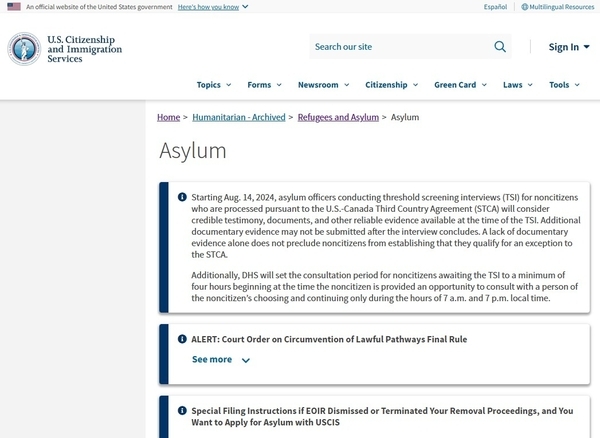The height and width of the screenshot is (438, 600).
Task: Open the Green Card menu
Action: tap(460, 85)
